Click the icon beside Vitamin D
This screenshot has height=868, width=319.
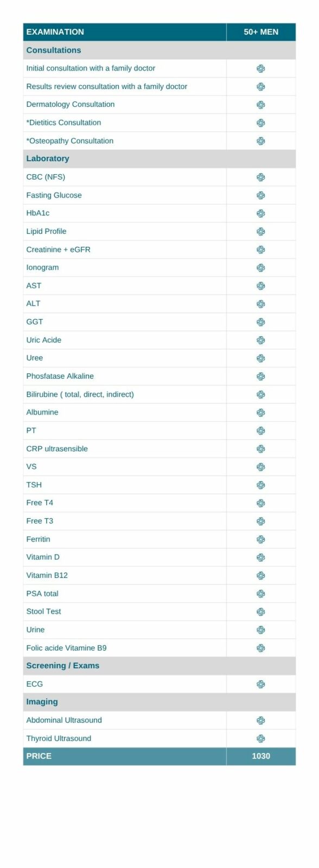(x=260, y=557)
